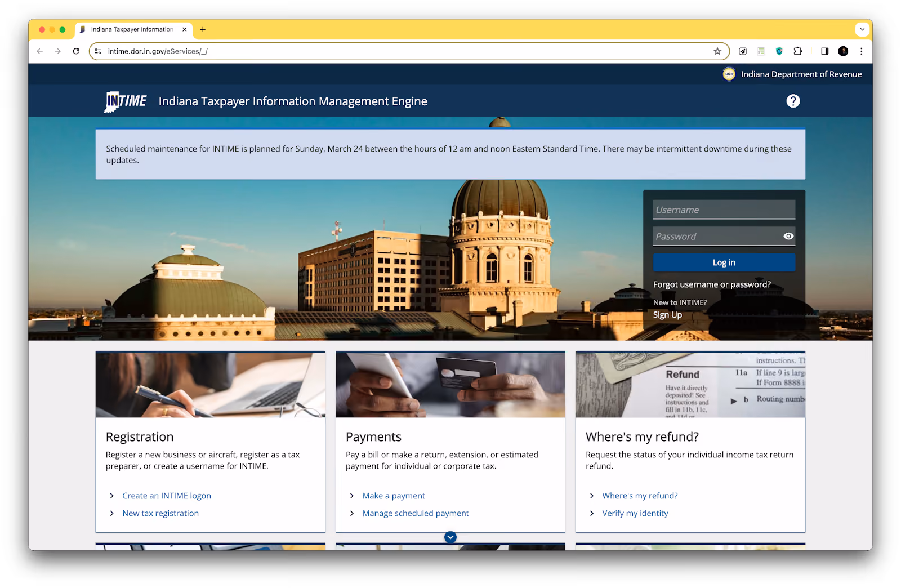Open the Where's my refund? link
Viewport: 901px width, 588px height.
click(640, 496)
